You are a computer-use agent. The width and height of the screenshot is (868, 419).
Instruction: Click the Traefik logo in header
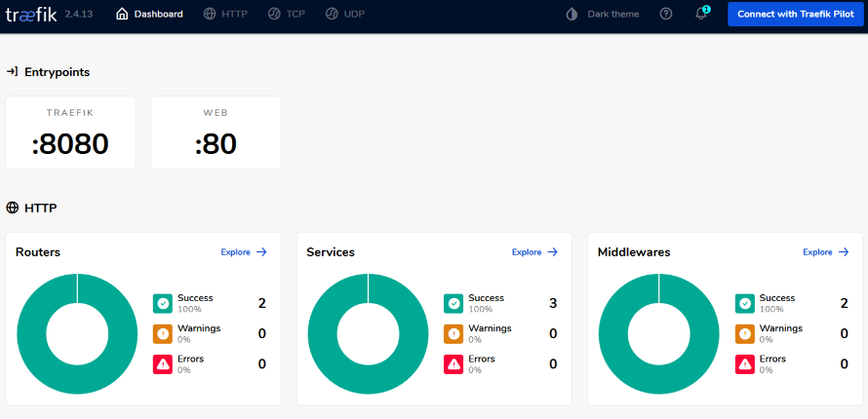[x=31, y=14]
